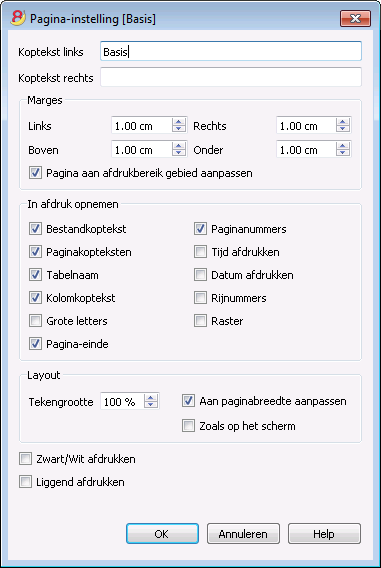The width and height of the screenshot is (381, 568).
Task: Uncheck the Bestandkoptekst option
Action: pyautogui.click(x=35, y=229)
